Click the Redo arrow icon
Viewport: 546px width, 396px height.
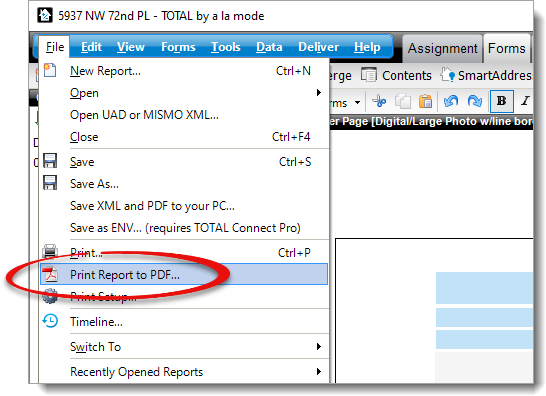point(475,101)
